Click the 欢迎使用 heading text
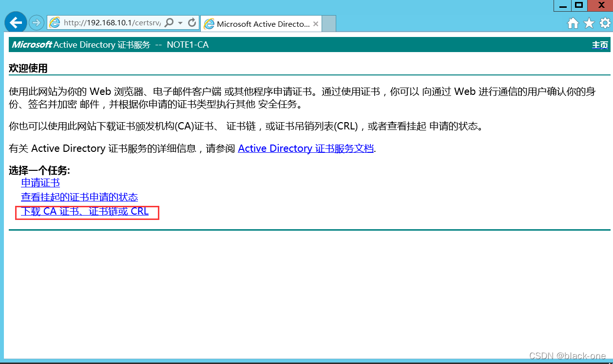Screen dimensions: 613x364 click(28, 68)
